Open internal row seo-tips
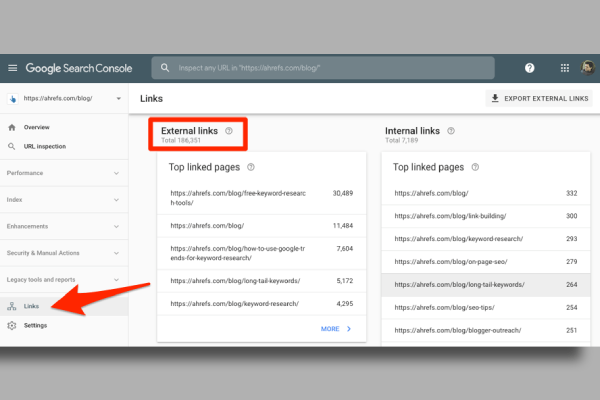 point(486,308)
